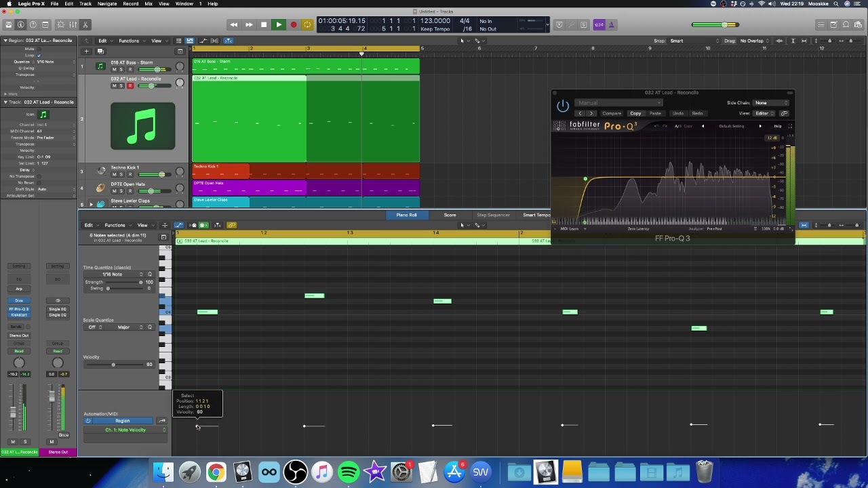Toggle Catch playhead in Tracks toolbar
This screenshot has width=868, height=488.
point(229,41)
